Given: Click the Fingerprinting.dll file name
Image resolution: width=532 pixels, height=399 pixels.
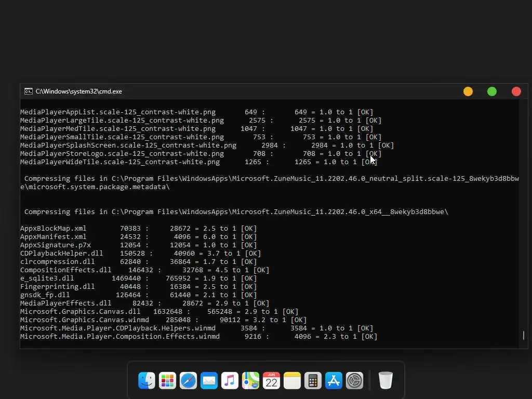Looking at the screenshot, I should pyautogui.click(x=57, y=287).
